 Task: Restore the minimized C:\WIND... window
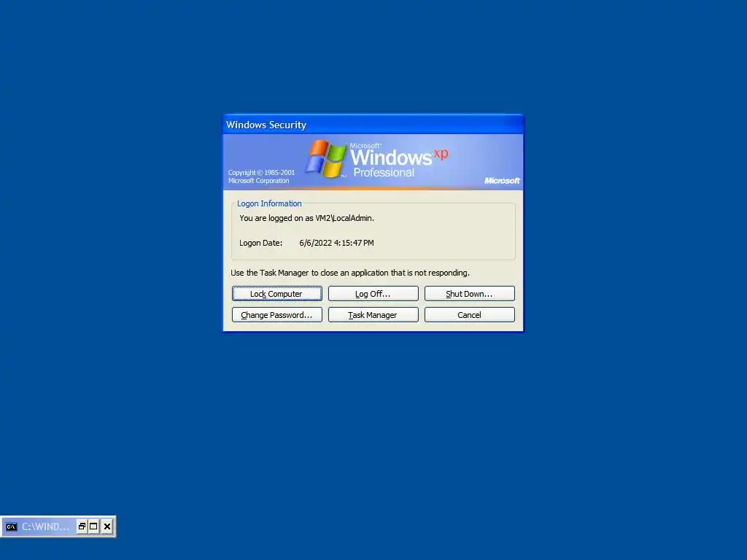point(82,526)
